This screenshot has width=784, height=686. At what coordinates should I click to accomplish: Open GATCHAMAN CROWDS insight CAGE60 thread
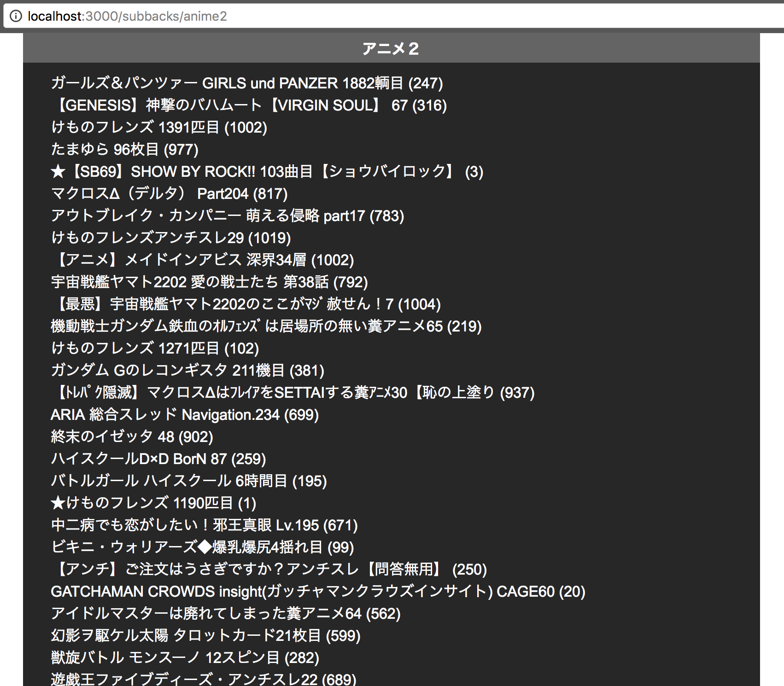coord(318,591)
